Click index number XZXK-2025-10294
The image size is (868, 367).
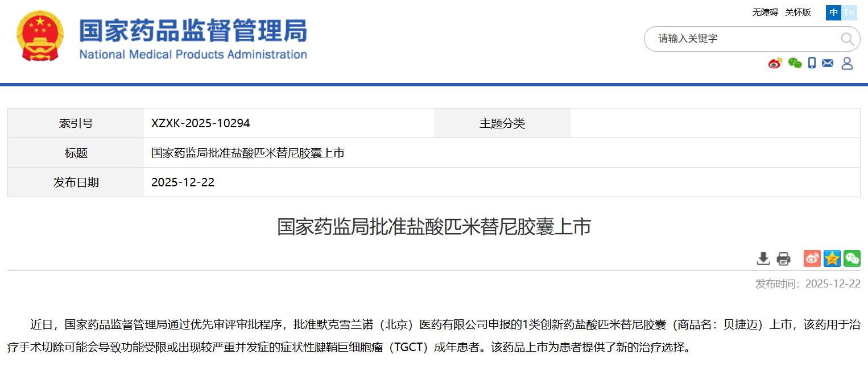tap(201, 123)
